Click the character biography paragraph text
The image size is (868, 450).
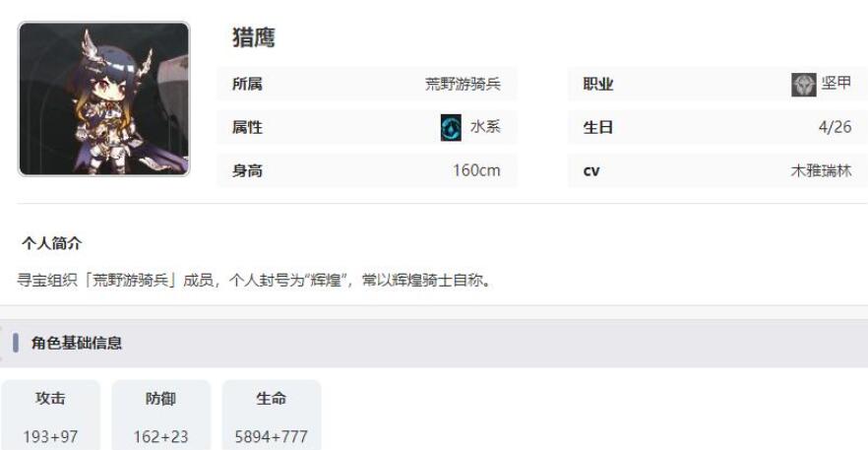click(254, 281)
